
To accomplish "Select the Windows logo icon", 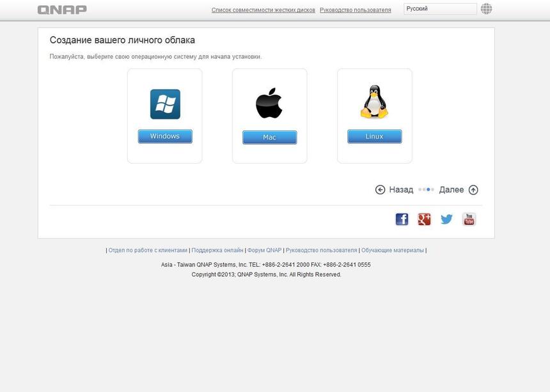I will (165, 104).
